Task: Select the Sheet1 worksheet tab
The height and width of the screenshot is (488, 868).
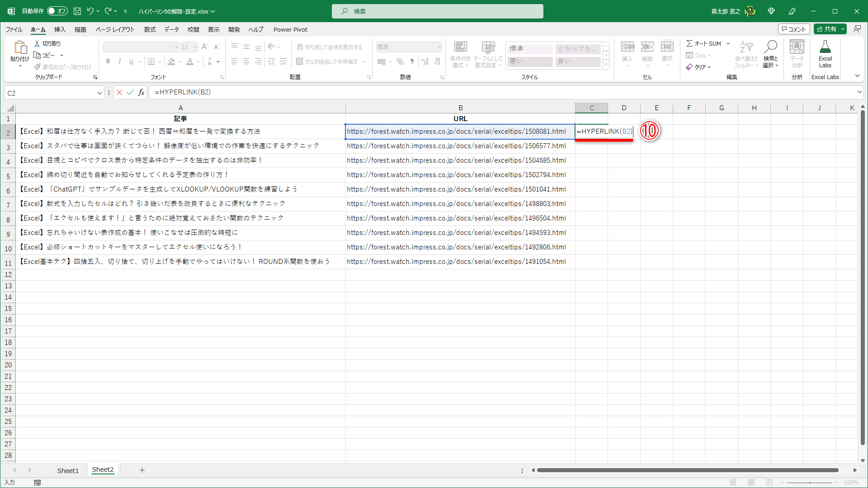Action: coord(68,470)
